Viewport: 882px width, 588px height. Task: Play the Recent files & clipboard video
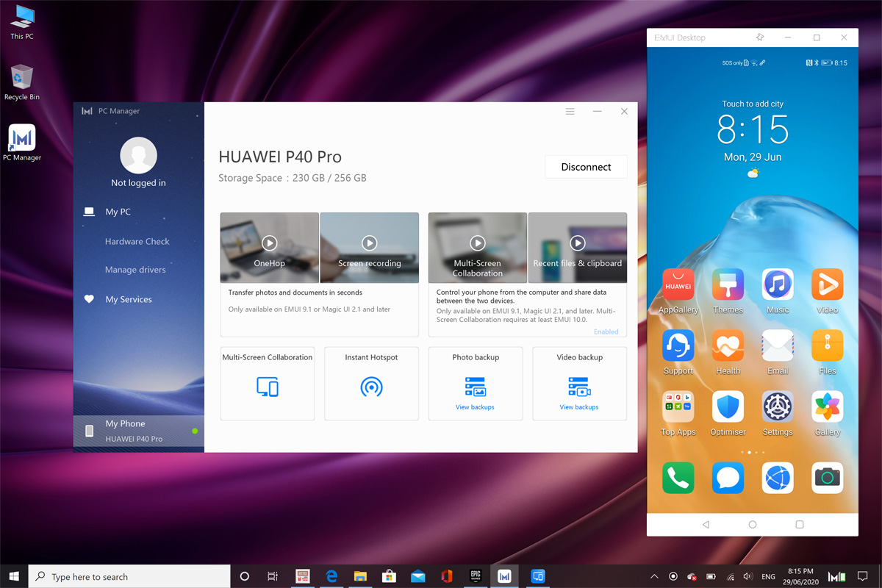coord(578,243)
